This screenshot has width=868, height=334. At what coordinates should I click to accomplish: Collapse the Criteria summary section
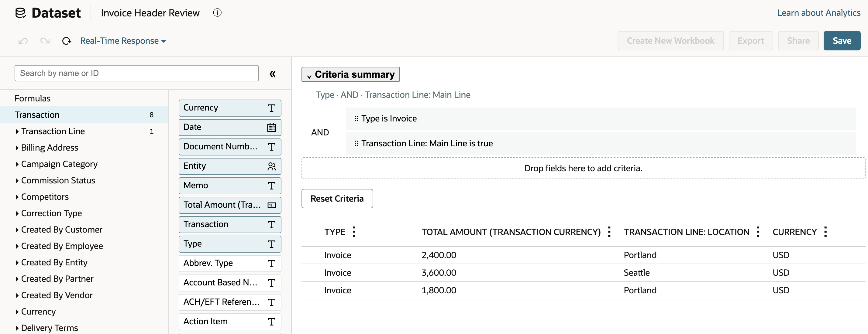[x=350, y=74]
